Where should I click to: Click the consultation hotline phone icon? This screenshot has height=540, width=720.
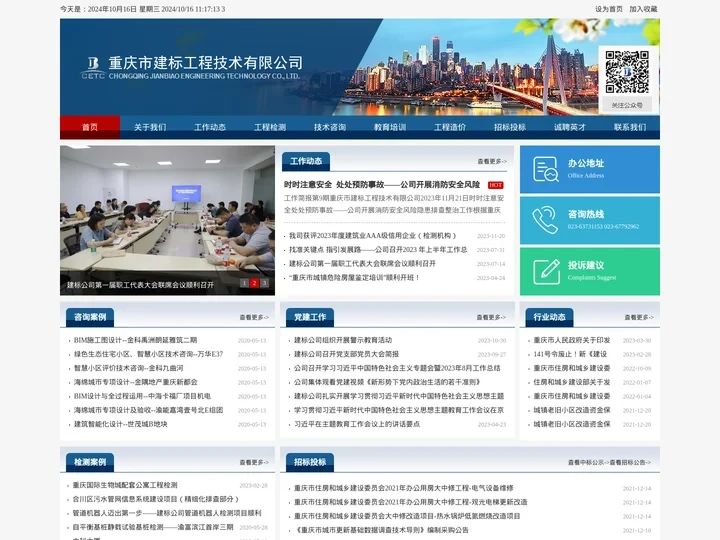pos(545,220)
